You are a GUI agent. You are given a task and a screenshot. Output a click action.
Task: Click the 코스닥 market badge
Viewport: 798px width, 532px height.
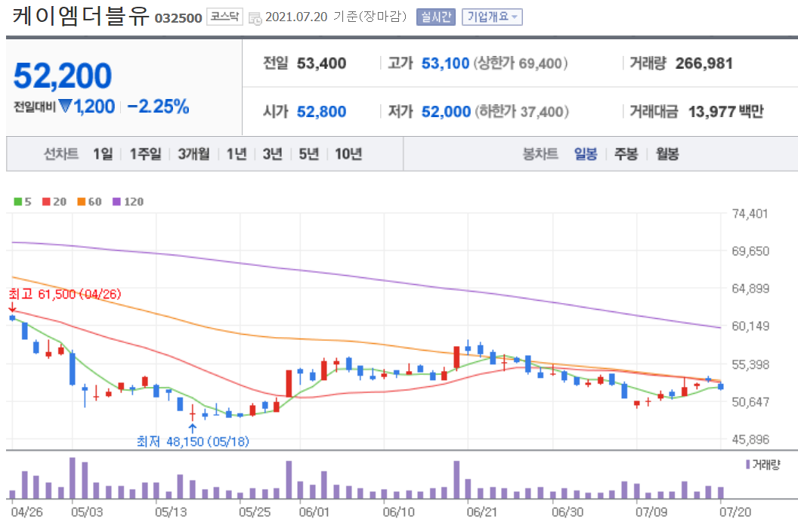click(x=224, y=17)
